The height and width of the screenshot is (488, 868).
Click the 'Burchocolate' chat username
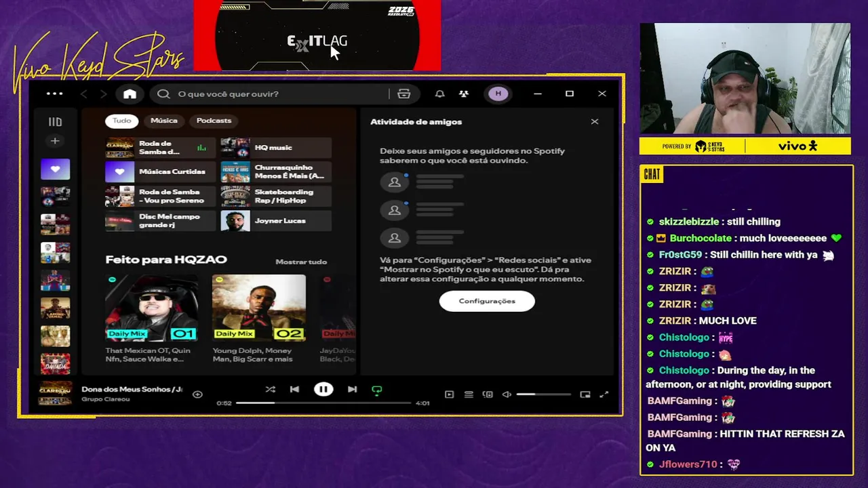click(x=701, y=239)
